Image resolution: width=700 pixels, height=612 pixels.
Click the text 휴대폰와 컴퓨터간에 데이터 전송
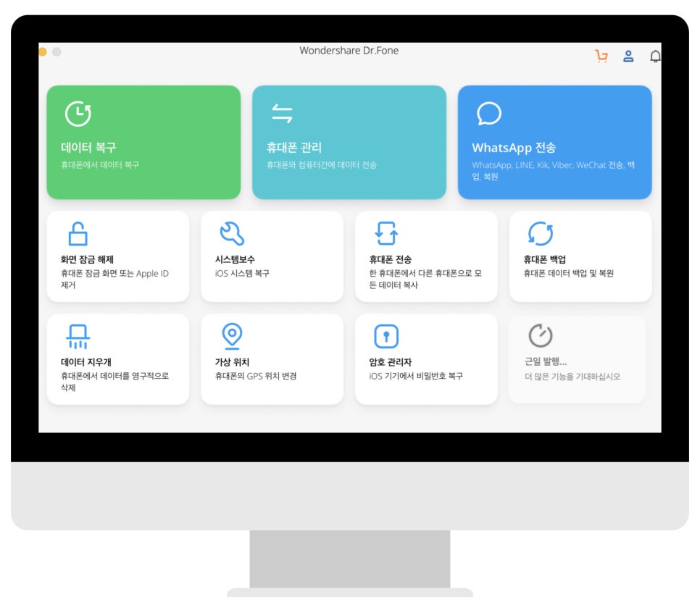322,165
